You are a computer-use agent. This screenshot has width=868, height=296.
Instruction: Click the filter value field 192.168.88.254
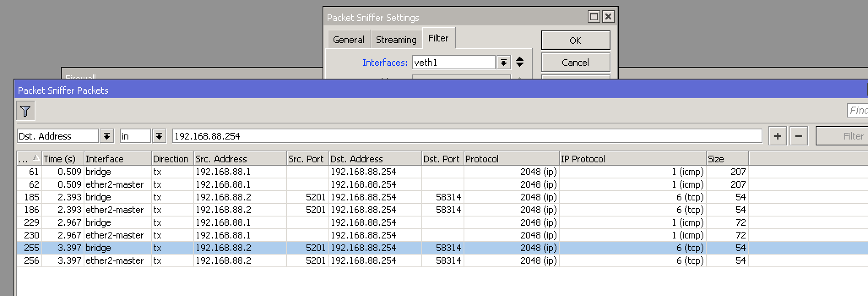[467, 136]
